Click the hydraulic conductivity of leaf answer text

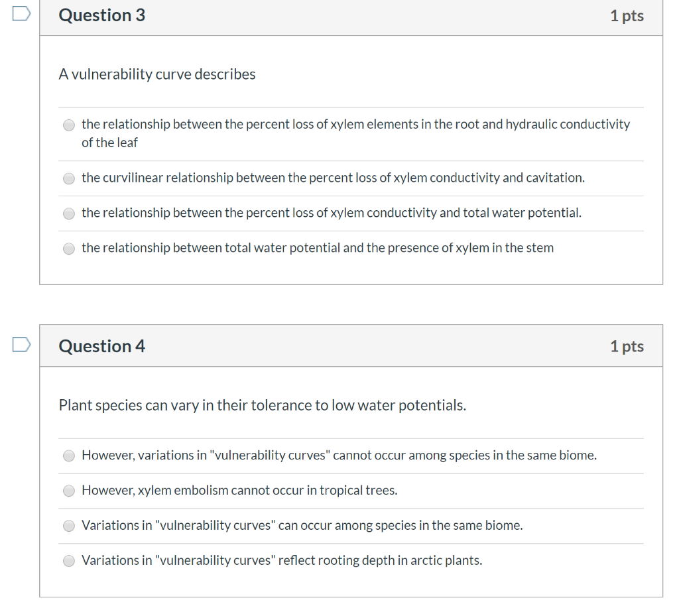[x=355, y=133]
